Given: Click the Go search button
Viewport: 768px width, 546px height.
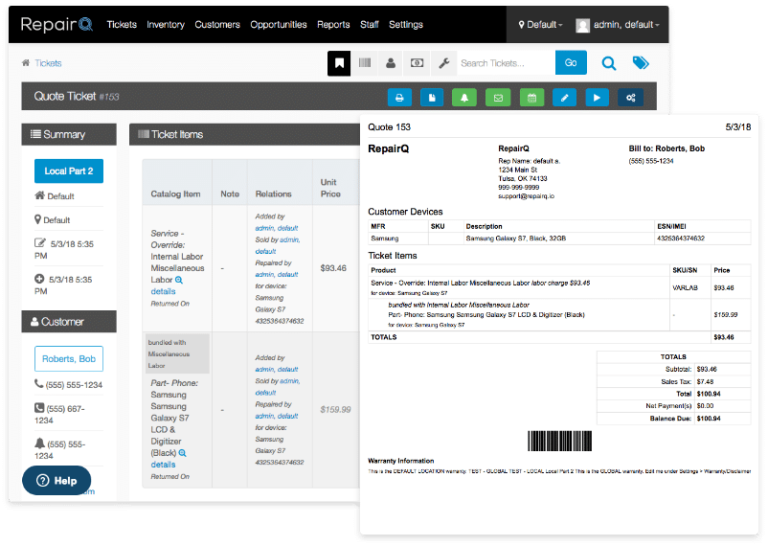Looking at the screenshot, I should click(x=570, y=63).
